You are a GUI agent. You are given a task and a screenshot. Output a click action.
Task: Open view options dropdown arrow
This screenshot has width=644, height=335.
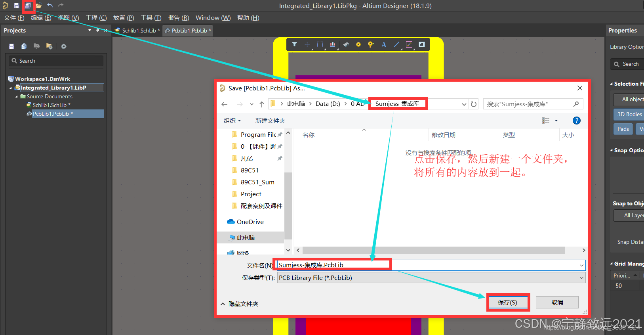556,121
